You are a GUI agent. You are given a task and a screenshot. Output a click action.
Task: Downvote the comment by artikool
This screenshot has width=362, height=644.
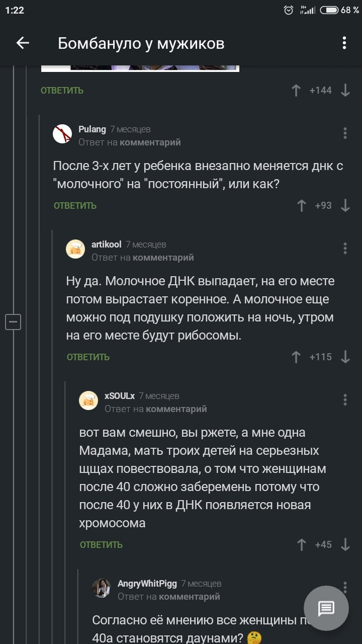coord(345,357)
